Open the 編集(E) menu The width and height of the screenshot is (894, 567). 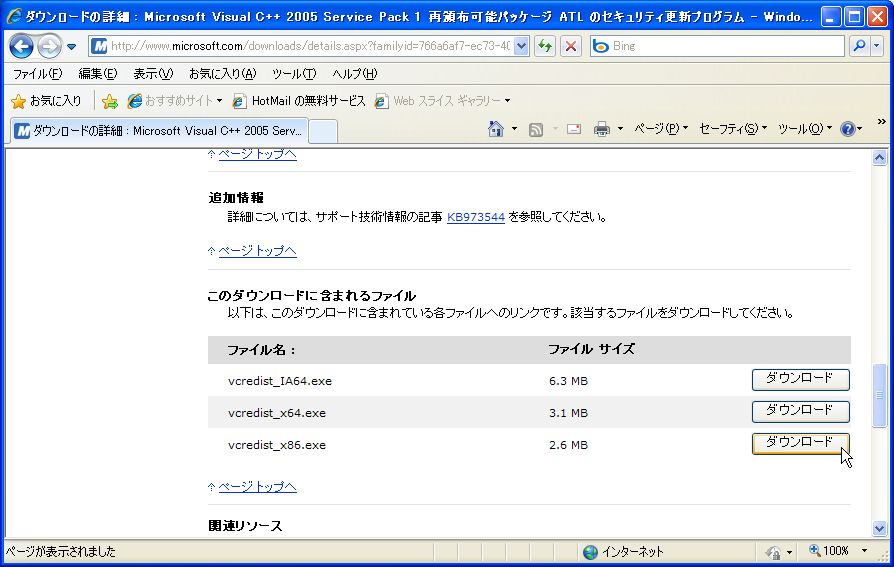pyautogui.click(x=97, y=74)
